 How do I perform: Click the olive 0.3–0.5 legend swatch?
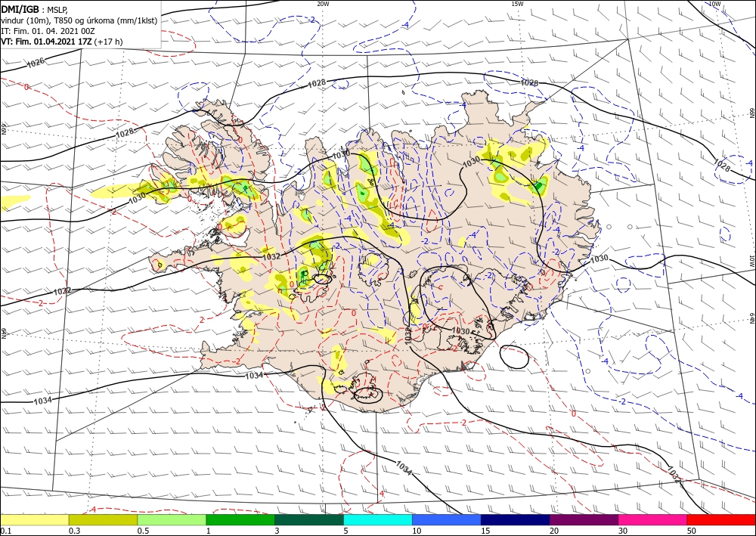[103, 519]
